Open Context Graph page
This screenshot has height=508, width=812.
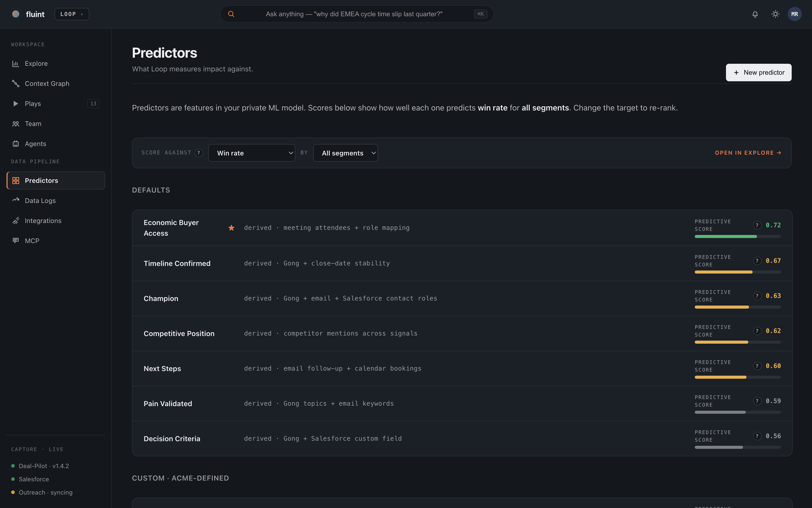pyautogui.click(x=56, y=84)
